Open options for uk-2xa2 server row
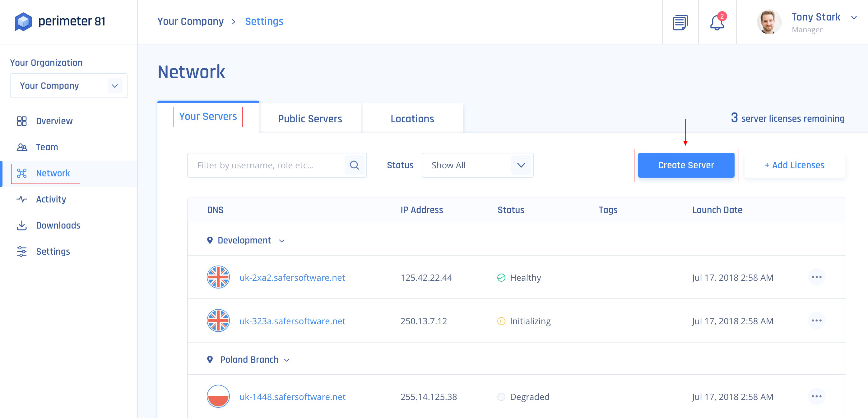 click(x=816, y=277)
